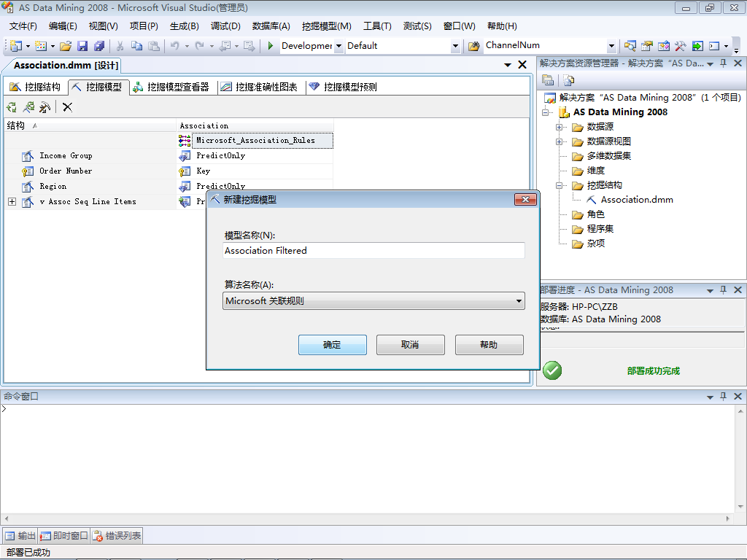Image resolution: width=747 pixels, height=560 pixels.
Task: Open the 输出 bottom tab
Action: tap(20, 536)
